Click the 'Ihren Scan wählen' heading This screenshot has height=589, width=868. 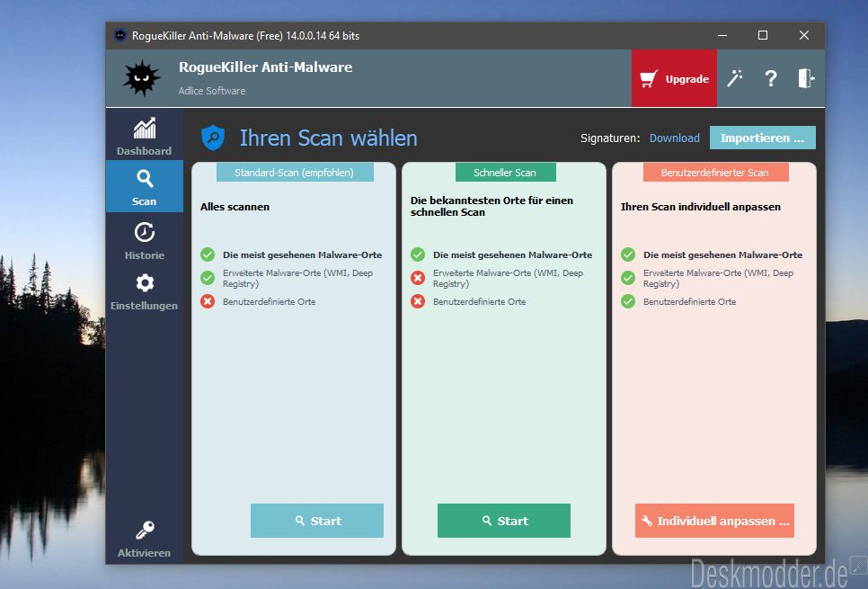click(x=328, y=138)
